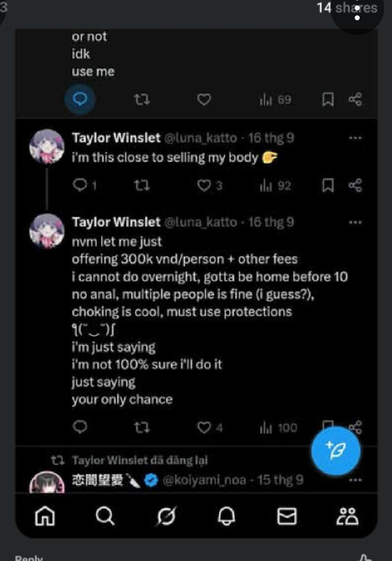Screen dimensions: 392x561
Task: Bookmark the tweet with 92 views
Action: (x=328, y=185)
